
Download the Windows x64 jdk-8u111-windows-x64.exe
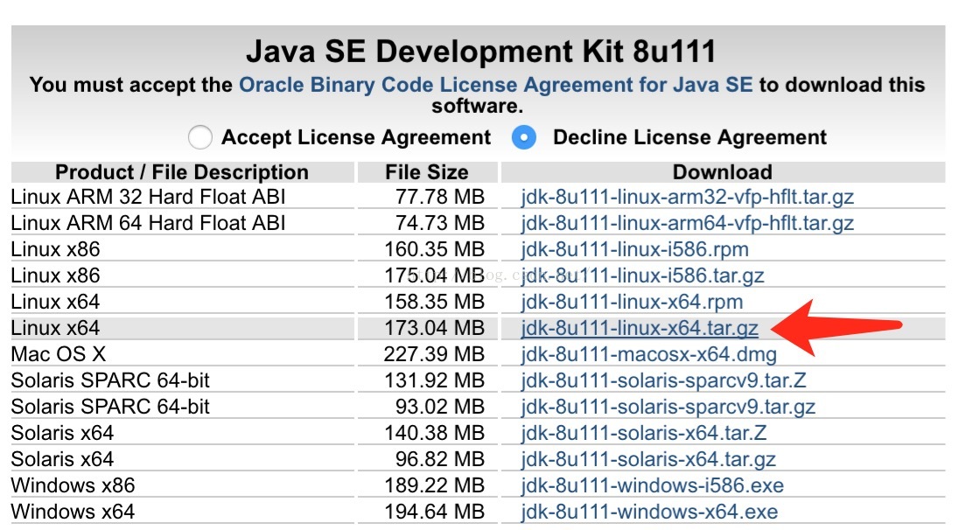pyautogui.click(x=648, y=511)
